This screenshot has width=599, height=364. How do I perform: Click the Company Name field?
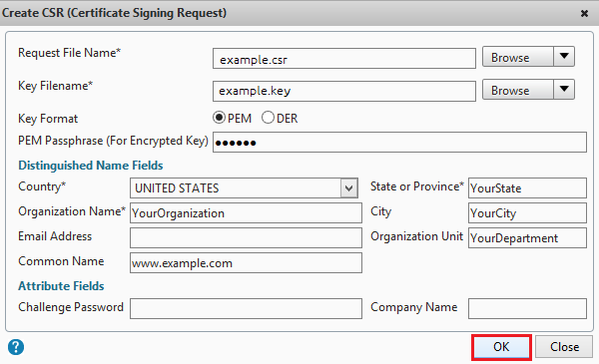coord(527,308)
